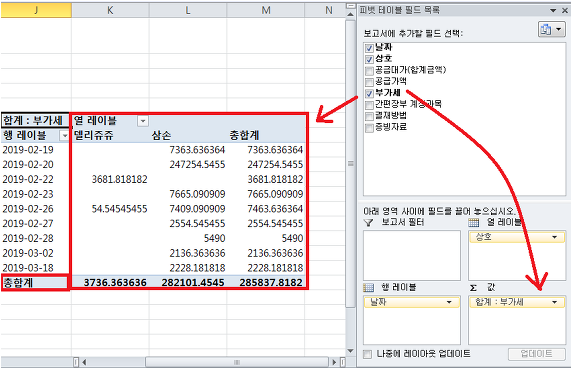Screen dimensions: 571x369
Task: Select column M header
Action: [x=265, y=10]
